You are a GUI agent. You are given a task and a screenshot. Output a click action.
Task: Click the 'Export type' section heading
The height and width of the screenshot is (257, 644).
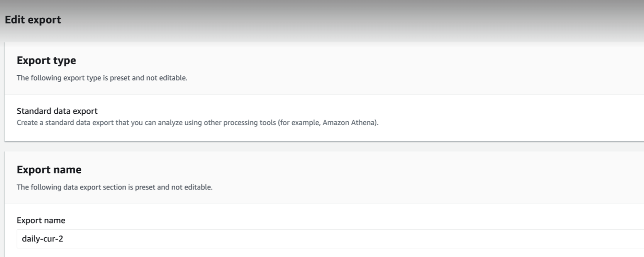46,61
